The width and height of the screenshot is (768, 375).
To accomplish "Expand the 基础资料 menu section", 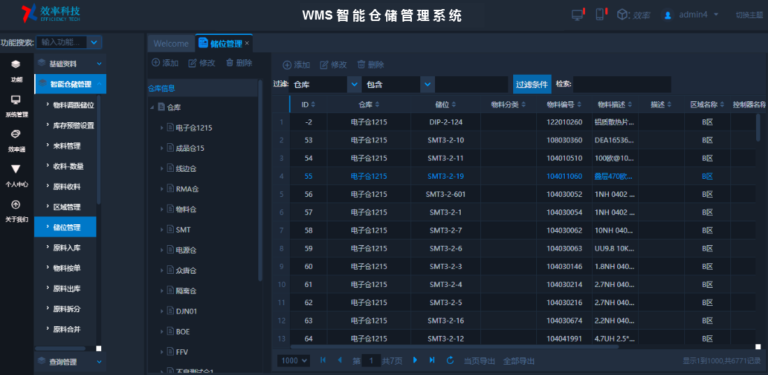I will [x=70, y=64].
